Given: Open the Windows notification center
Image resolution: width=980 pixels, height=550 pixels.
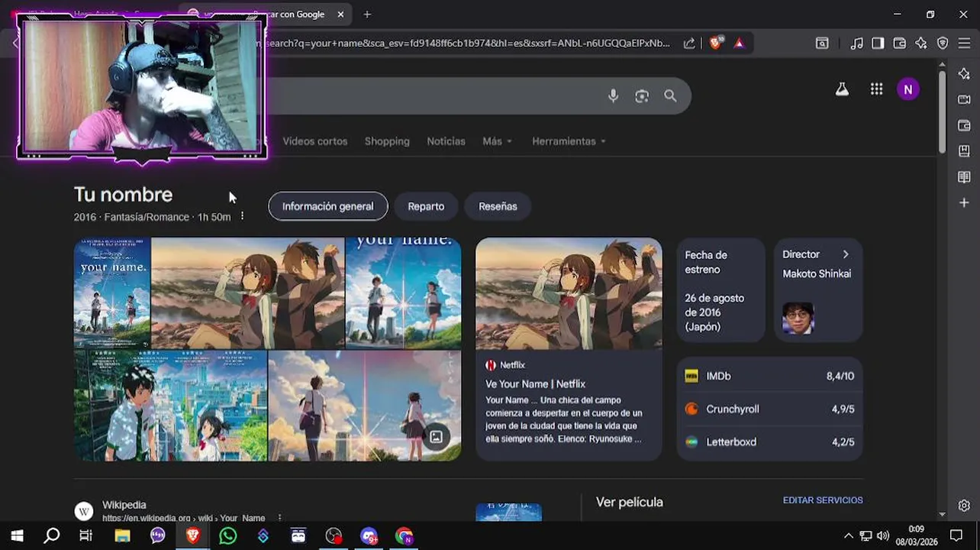Looking at the screenshot, I should (956, 535).
